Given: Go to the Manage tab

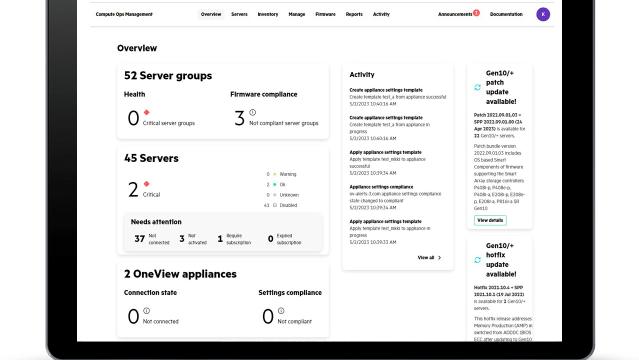Looking at the screenshot, I should [297, 14].
